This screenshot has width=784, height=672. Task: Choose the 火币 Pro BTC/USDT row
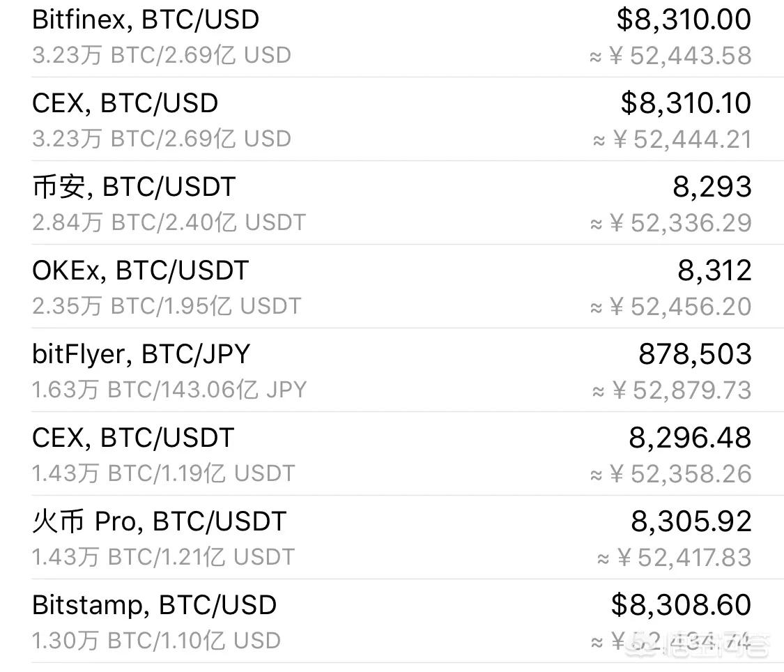(159, 521)
